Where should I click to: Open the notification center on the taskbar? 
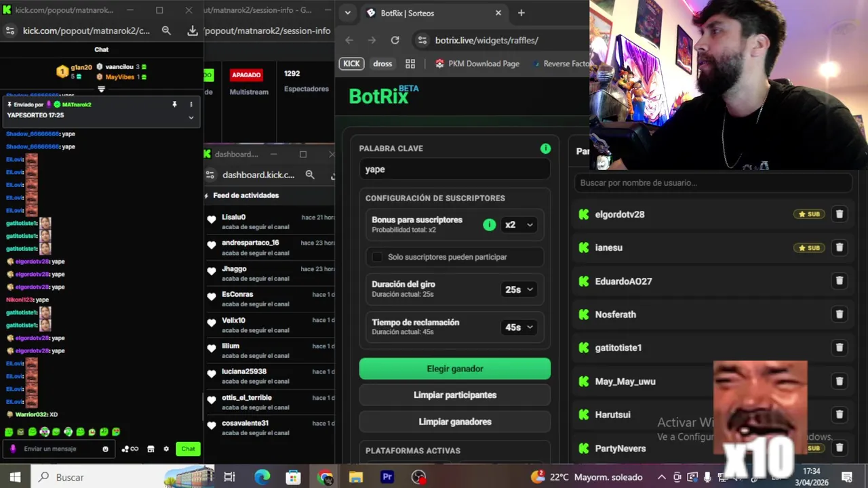(x=846, y=477)
